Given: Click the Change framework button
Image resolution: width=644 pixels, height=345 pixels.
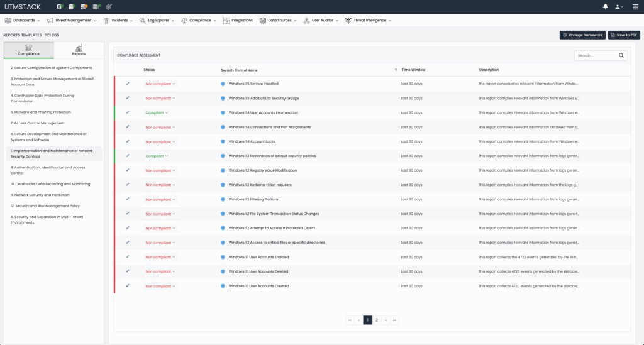Looking at the screenshot, I should tap(582, 35).
